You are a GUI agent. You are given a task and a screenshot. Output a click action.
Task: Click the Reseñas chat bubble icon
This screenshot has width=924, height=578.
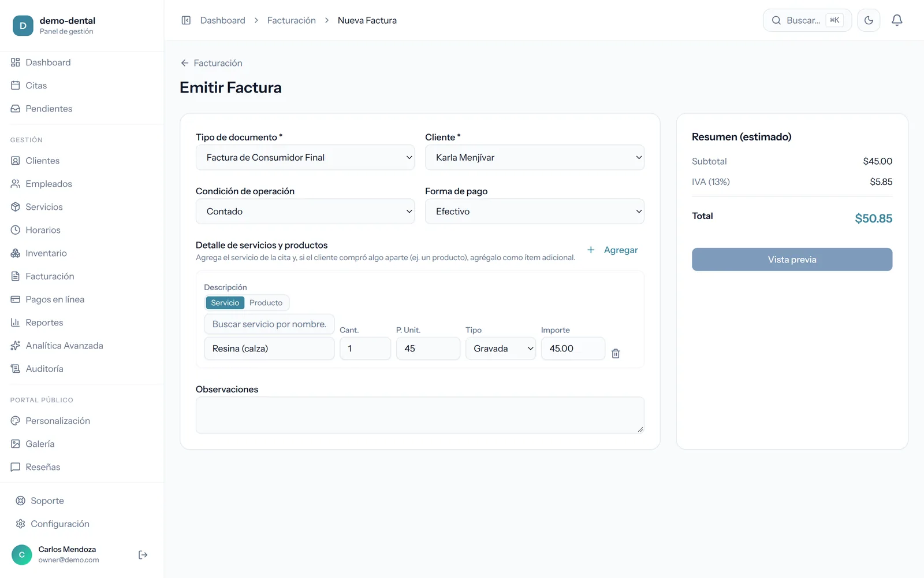[x=16, y=467]
